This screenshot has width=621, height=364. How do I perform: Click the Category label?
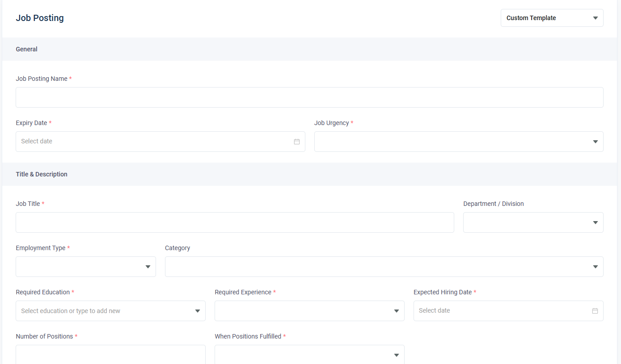(x=177, y=248)
